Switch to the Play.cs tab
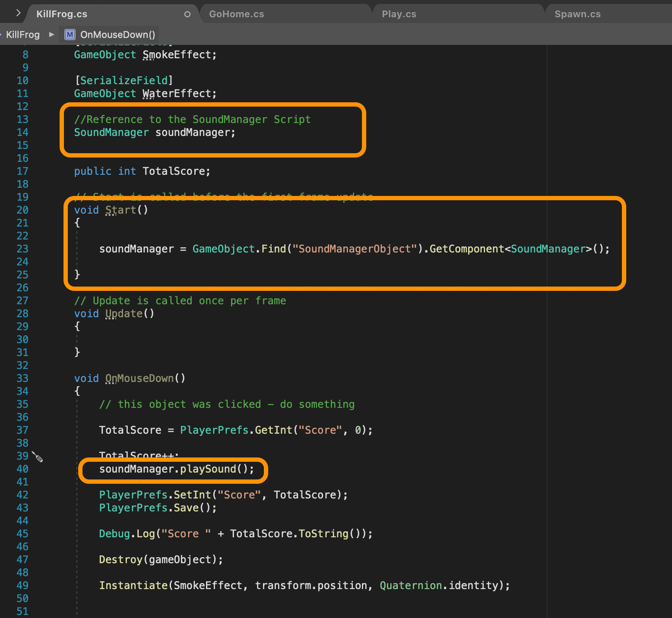This screenshot has height=618, width=672. (399, 14)
